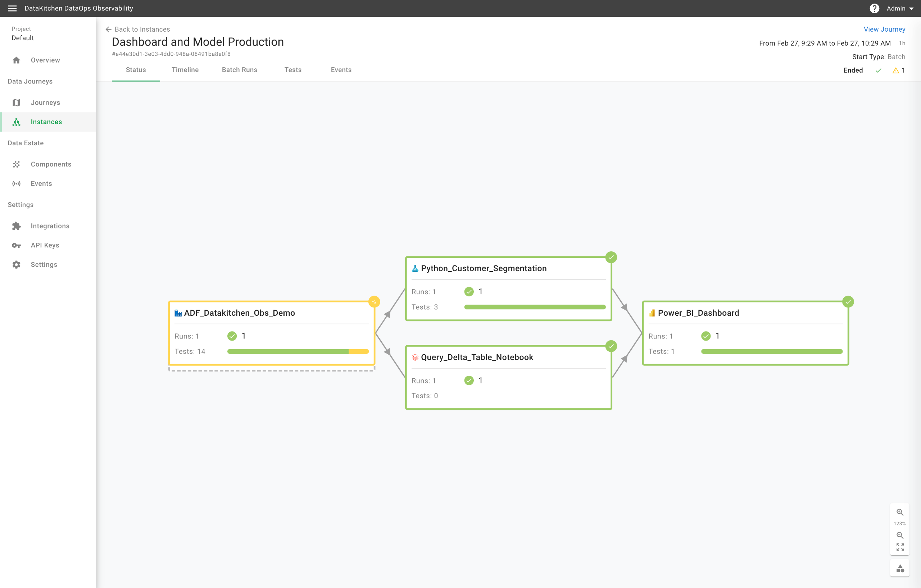Open API Keys settings page
This screenshot has height=588, width=921.
click(x=45, y=245)
